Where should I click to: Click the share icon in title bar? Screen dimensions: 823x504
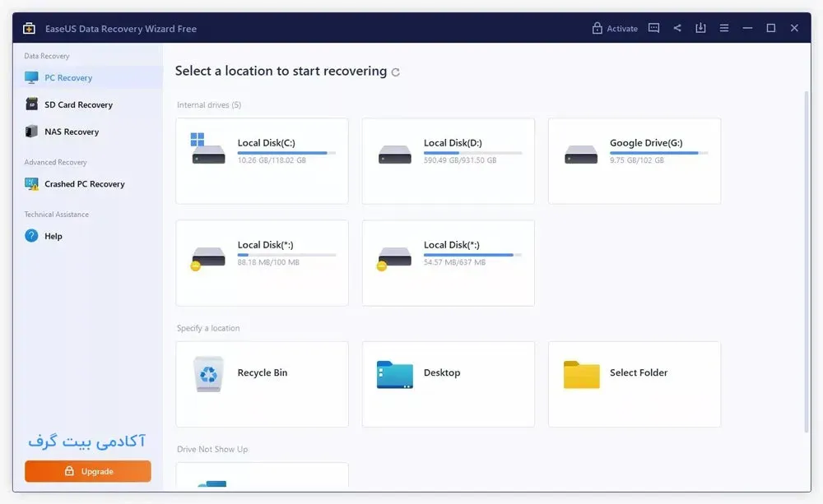[x=677, y=28]
